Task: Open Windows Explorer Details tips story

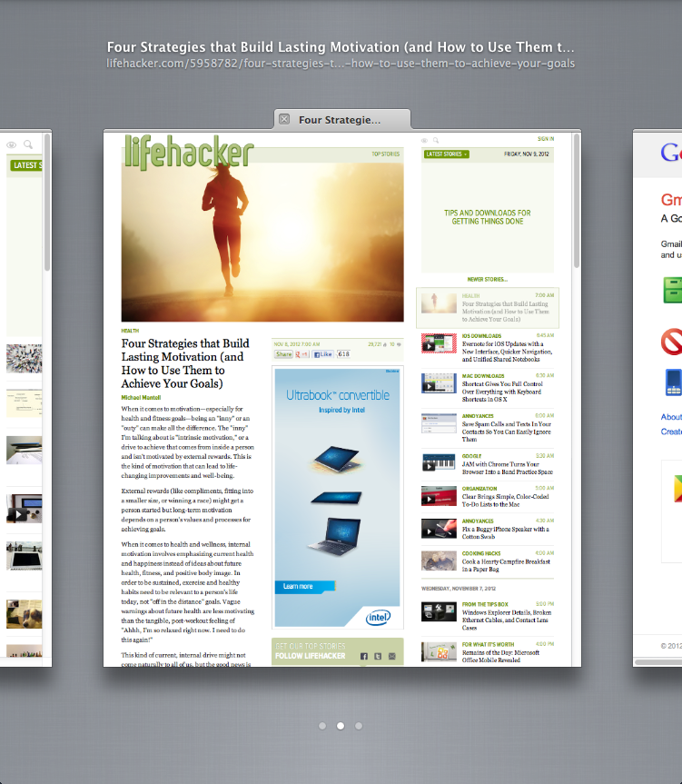Action: 507,620
